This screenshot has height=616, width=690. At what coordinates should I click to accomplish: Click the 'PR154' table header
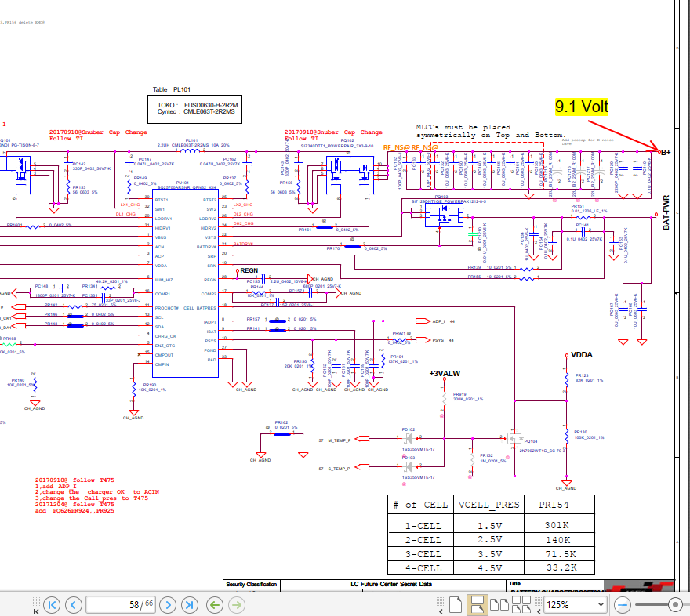tap(554, 505)
